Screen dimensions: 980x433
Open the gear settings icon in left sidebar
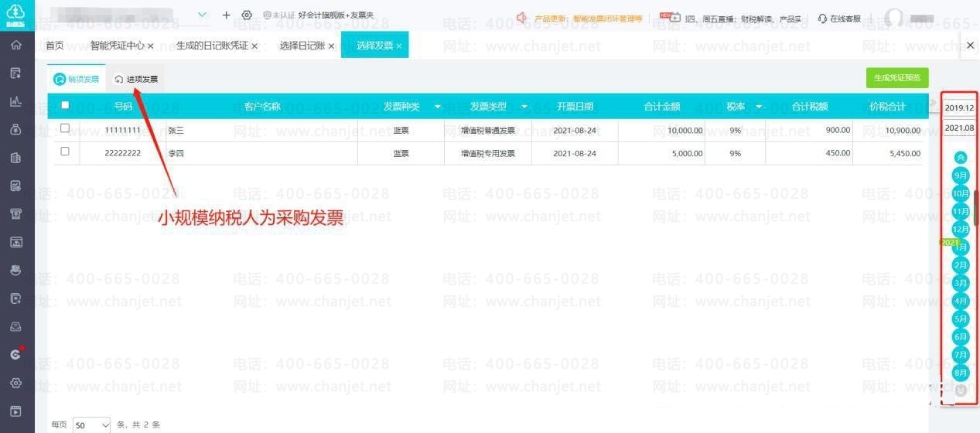[16, 383]
